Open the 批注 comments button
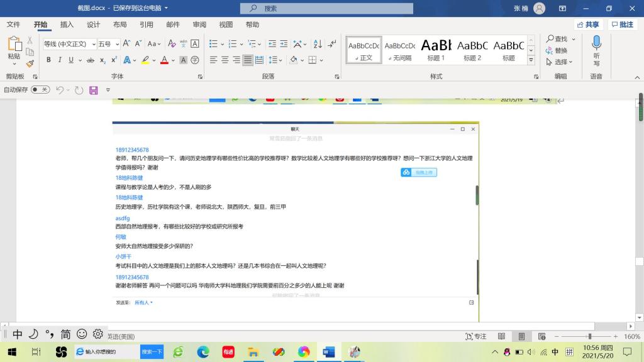The height and width of the screenshot is (362, 644). coord(622,25)
